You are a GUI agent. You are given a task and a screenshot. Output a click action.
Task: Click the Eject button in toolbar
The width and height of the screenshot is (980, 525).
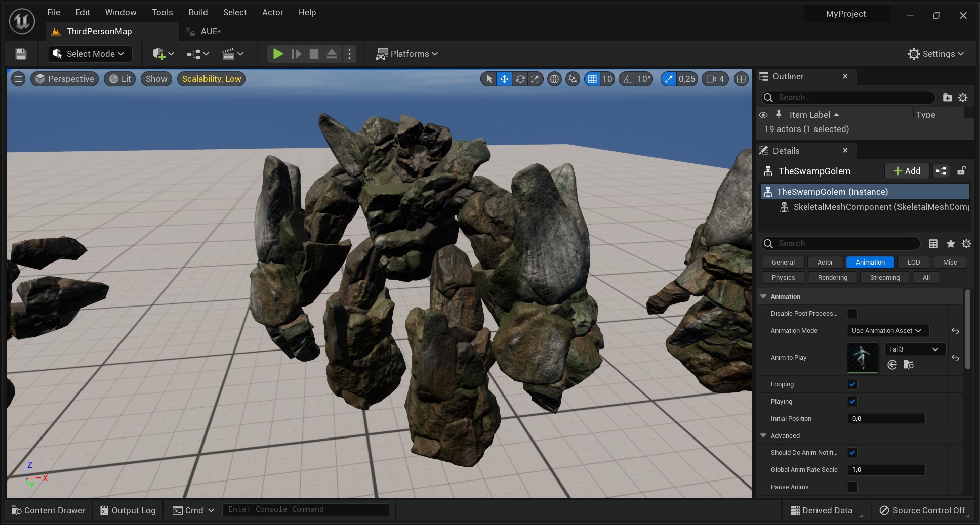(332, 54)
